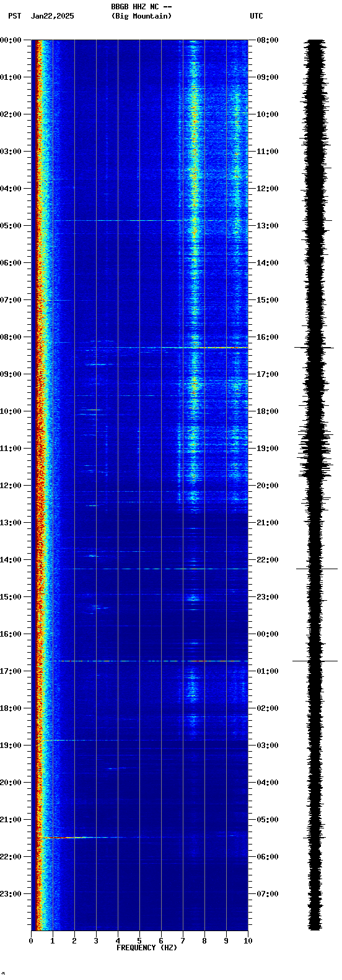Click the PST time label "16:00"
This screenshot has height=980, width=342.
tap(11, 634)
